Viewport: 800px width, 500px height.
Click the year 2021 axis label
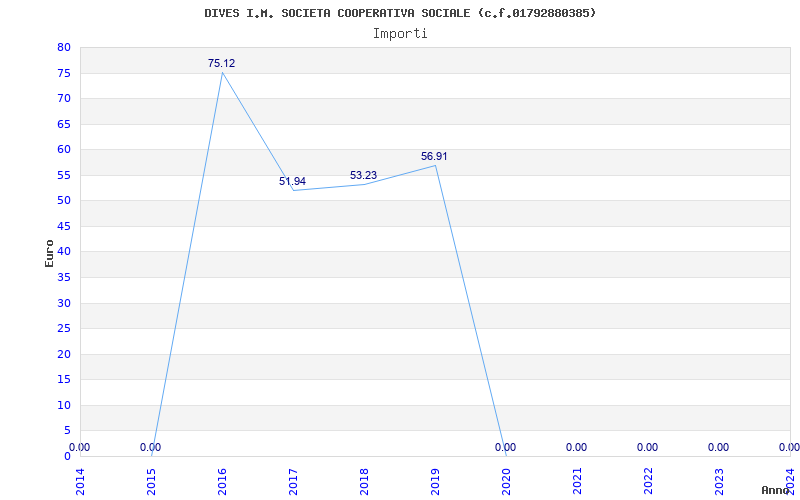[577, 482]
